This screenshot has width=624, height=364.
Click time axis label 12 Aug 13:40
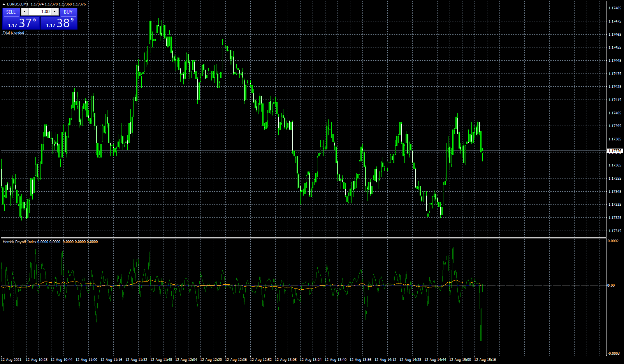(336, 360)
